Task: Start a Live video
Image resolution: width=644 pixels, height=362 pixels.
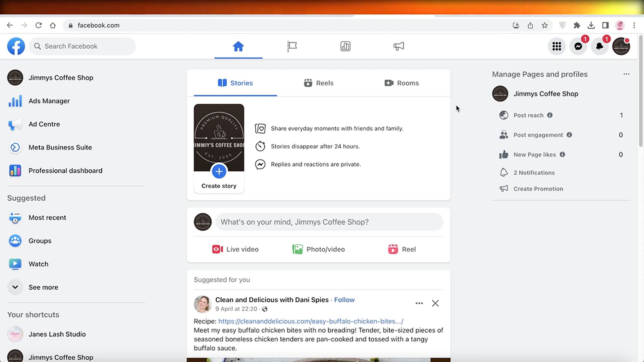Action: [x=235, y=249]
